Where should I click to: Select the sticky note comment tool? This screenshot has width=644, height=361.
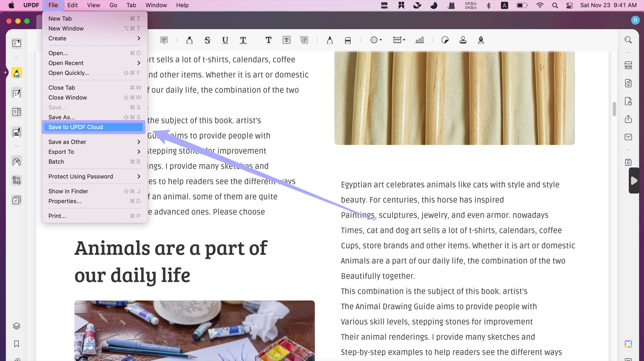164,40
